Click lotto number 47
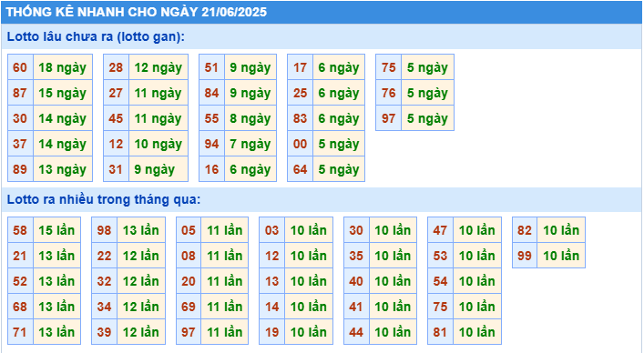Image resolution: width=644 pixels, height=353 pixels. 440,230
